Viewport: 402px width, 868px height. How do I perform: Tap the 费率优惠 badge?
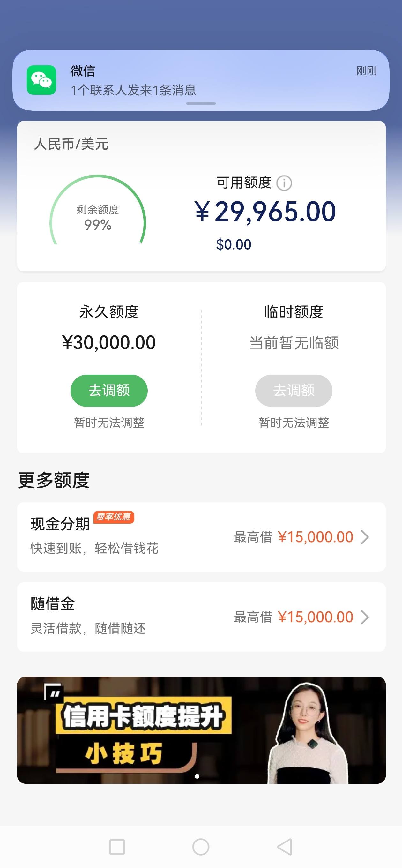[114, 517]
